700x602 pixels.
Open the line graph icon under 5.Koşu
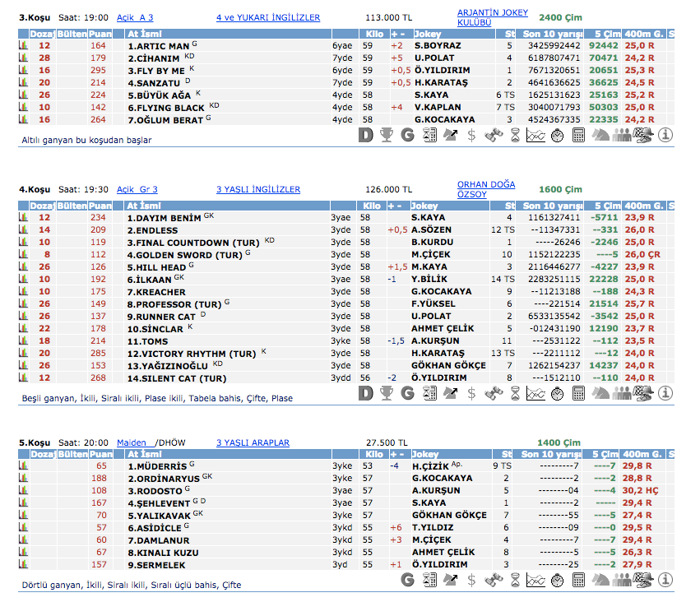tap(535, 580)
